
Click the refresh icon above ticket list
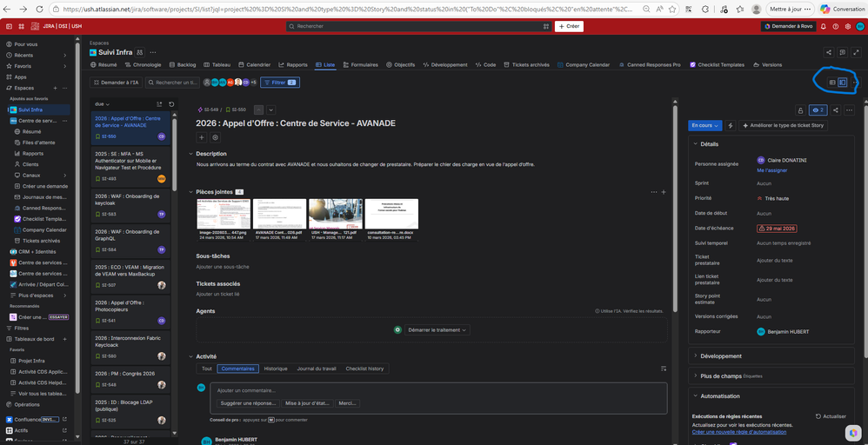click(171, 104)
